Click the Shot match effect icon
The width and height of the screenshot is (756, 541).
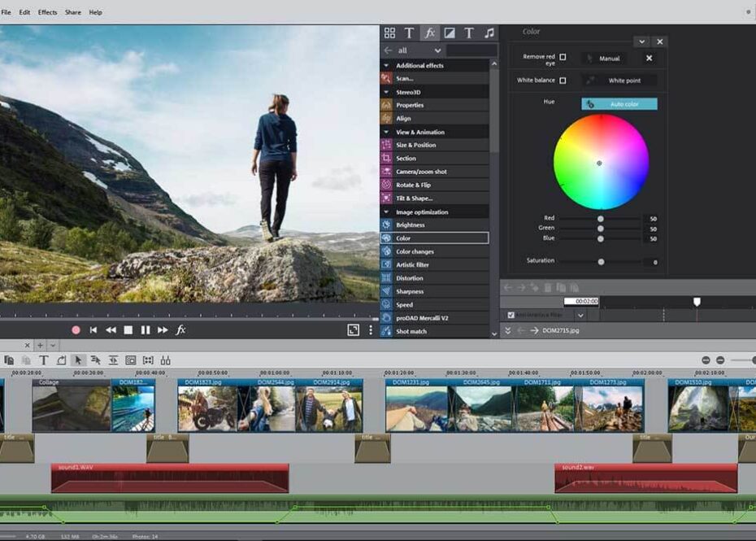(x=386, y=332)
